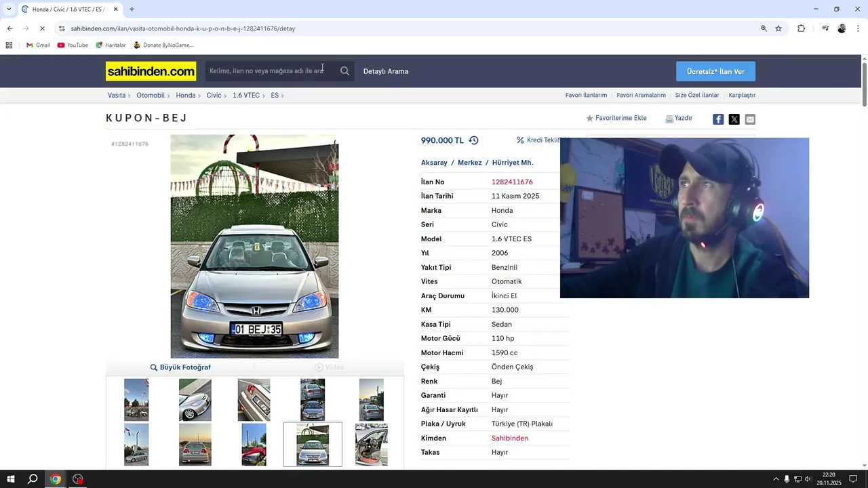Click Ücretsiz İlan Ver button
Viewport: 868px width, 488px height.
715,71
